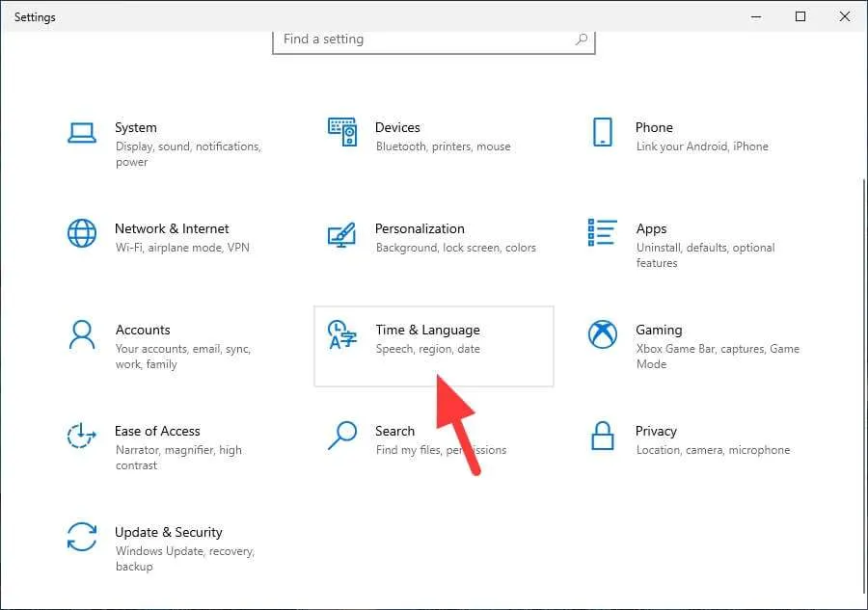Minimize the Settings window
The height and width of the screenshot is (610, 868).
pyautogui.click(x=755, y=16)
